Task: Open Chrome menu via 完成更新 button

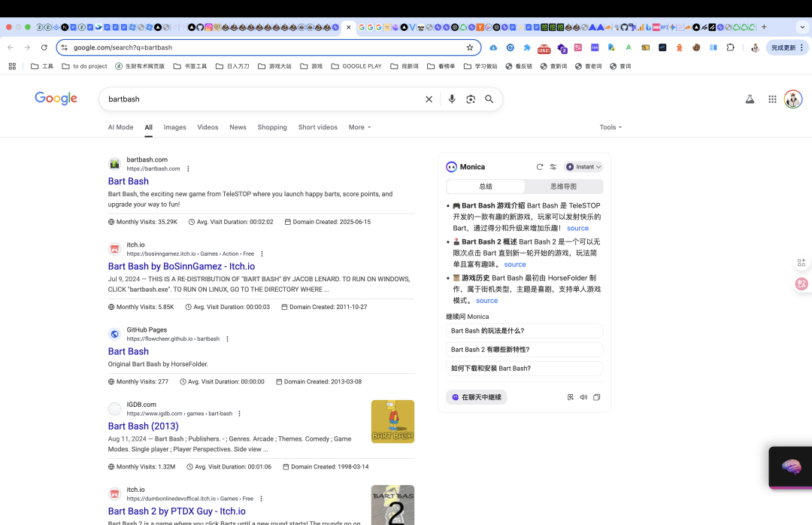Action: (786, 47)
